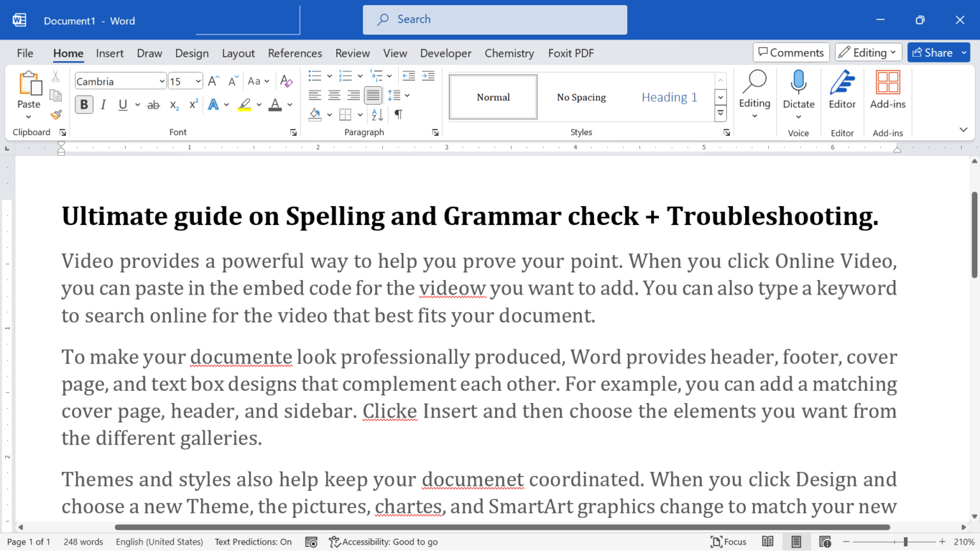
Task: Switch to the References ribbon tab
Action: click(x=295, y=53)
